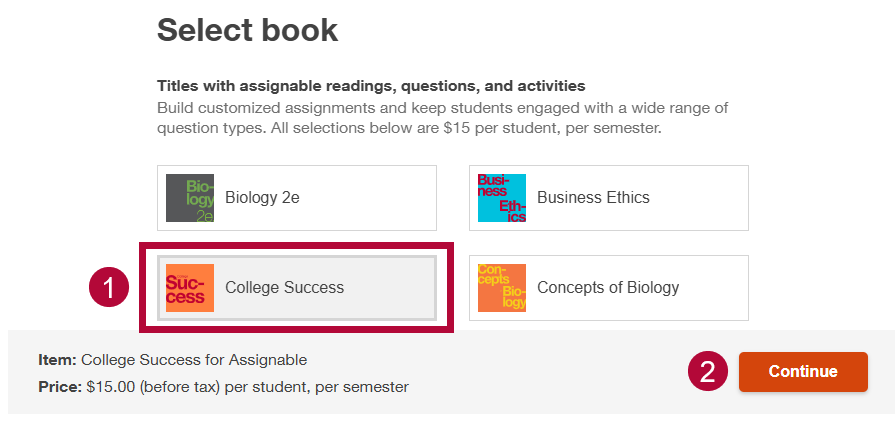Click the Select book heading

pyautogui.click(x=248, y=30)
